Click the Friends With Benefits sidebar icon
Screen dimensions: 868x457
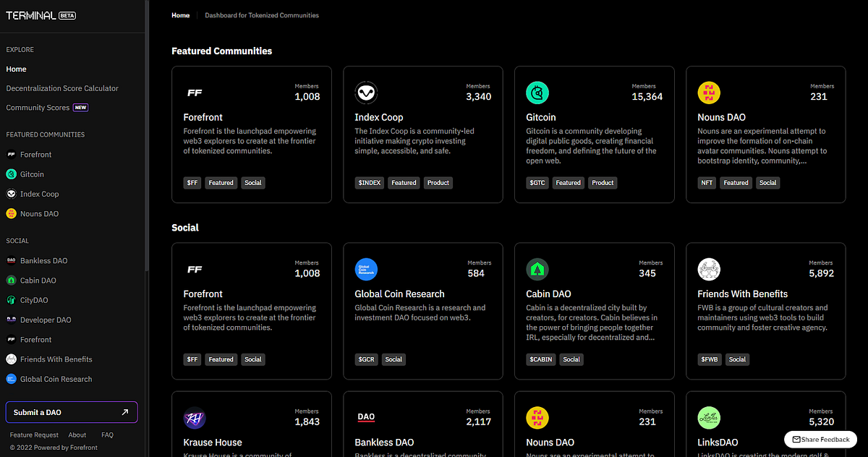10,359
